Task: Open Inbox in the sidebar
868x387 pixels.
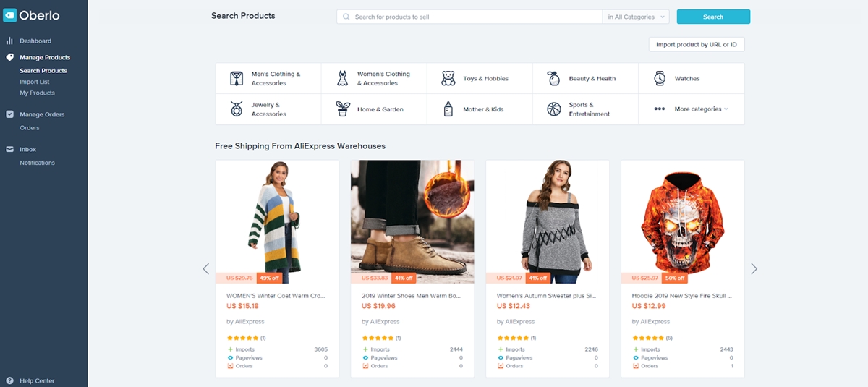Action: click(27, 150)
